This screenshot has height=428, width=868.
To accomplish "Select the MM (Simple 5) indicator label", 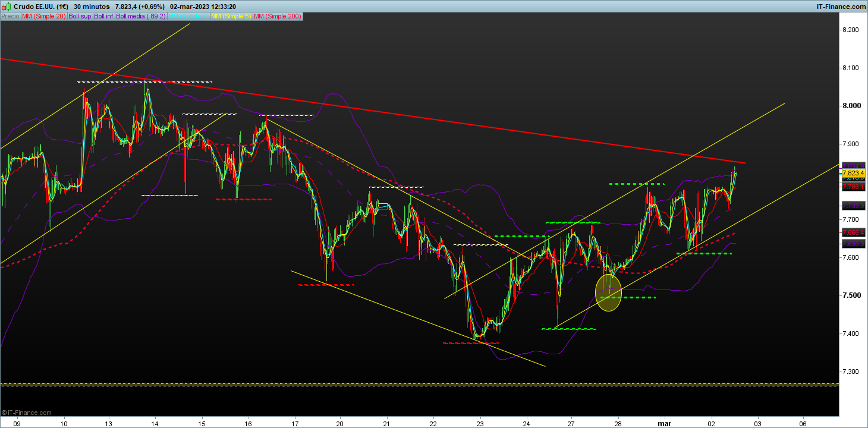I will [231, 17].
